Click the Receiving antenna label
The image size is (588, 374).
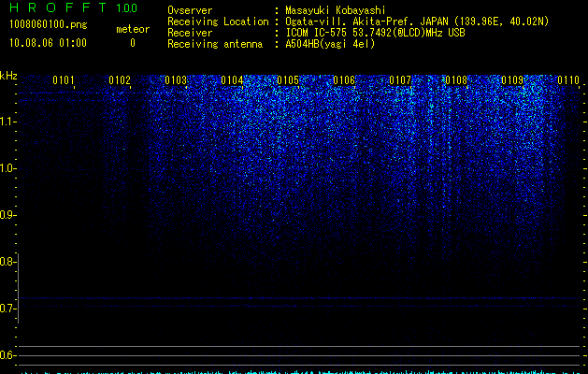pyautogui.click(x=215, y=44)
